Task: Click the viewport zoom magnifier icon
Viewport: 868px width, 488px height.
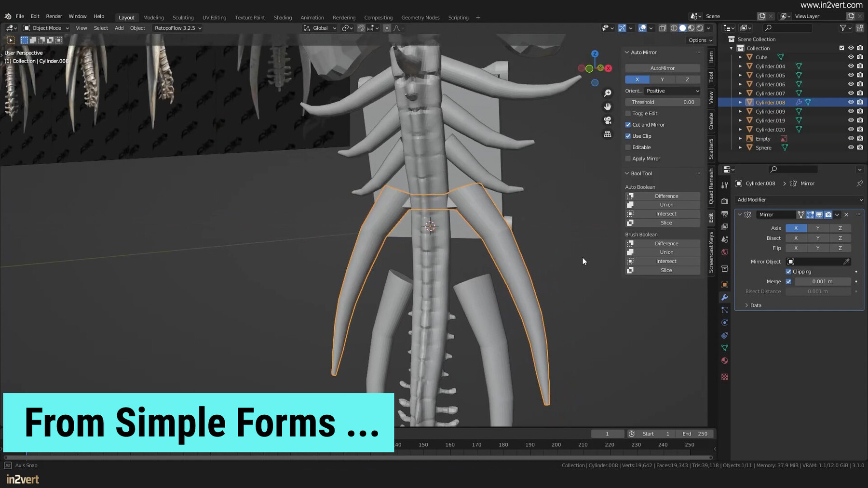Action: click(x=608, y=92)
